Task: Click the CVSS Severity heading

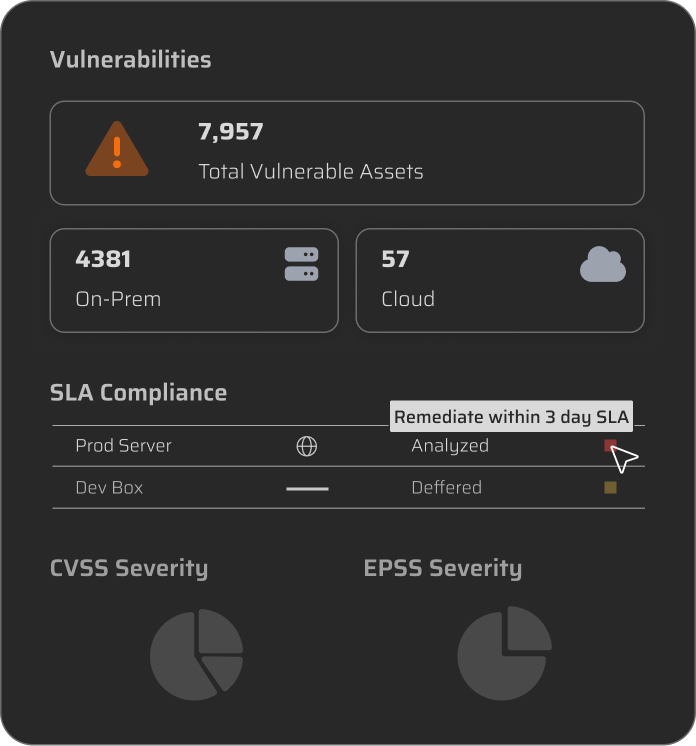Action: click(129, 569)
